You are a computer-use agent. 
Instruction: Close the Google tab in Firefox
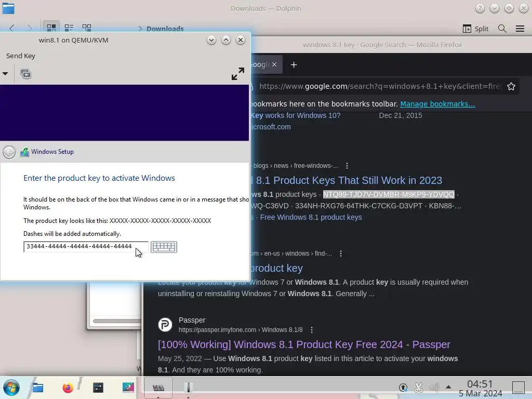[274, 64]
